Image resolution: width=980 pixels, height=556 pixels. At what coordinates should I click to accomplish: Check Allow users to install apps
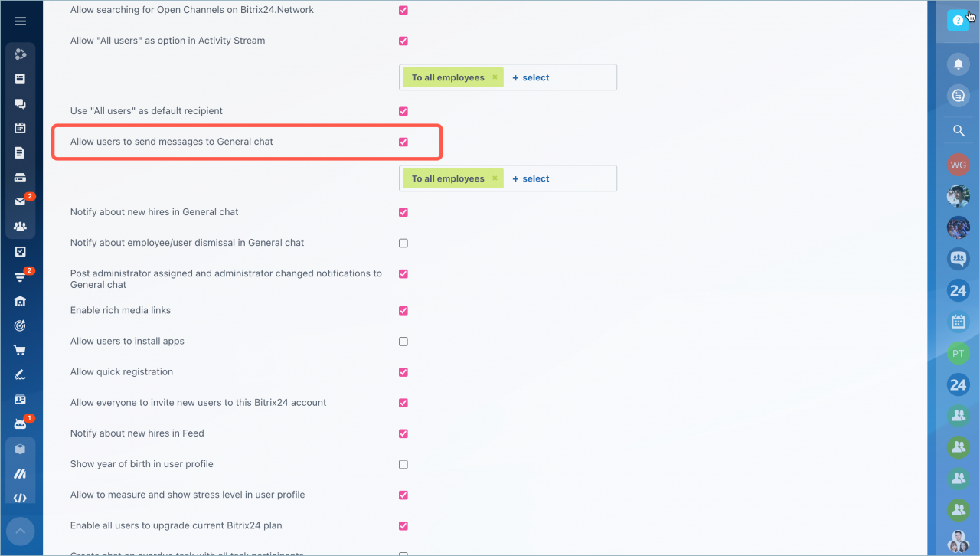click(x=403, y=342)
